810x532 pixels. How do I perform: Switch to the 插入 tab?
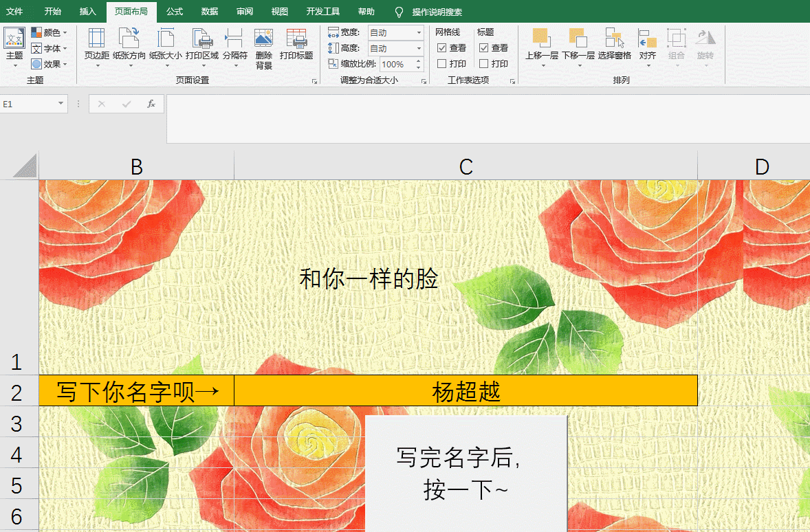click(x=88, y=12)
